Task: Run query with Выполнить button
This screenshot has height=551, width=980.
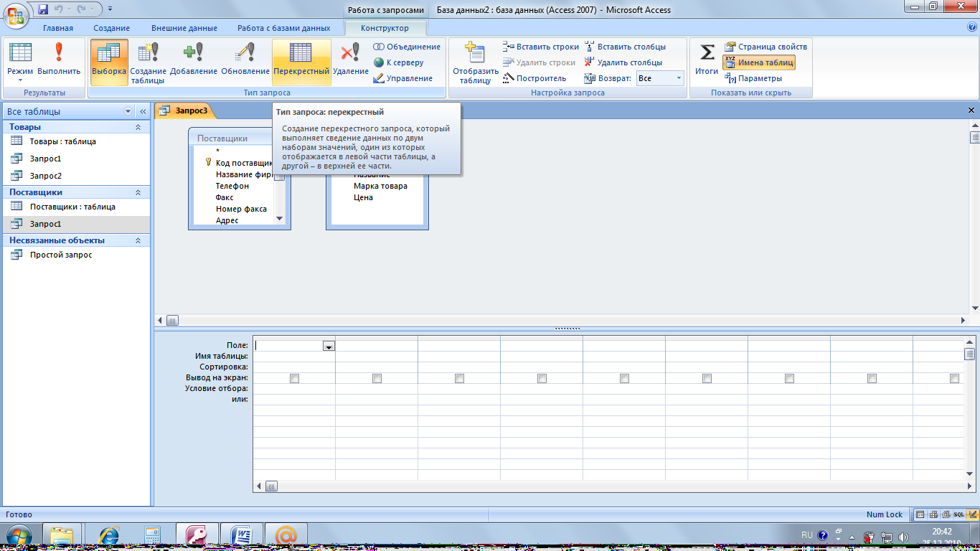Action: (x=59, y=63)
